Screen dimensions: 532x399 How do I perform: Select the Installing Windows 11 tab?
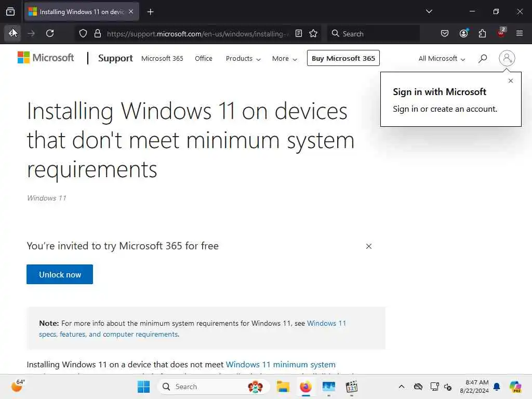[82, 12]
